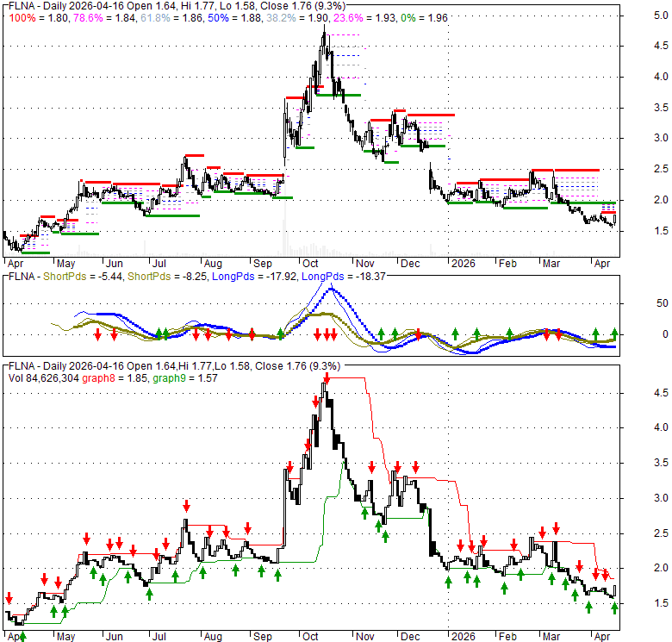Click the 'LongPds = -18.37' indicator value

(344, 277)
